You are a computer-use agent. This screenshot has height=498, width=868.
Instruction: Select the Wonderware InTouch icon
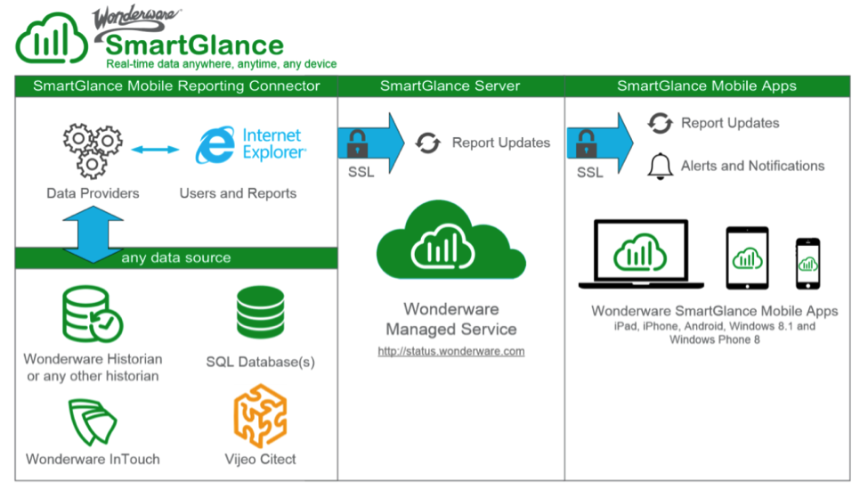coord(93,422)
